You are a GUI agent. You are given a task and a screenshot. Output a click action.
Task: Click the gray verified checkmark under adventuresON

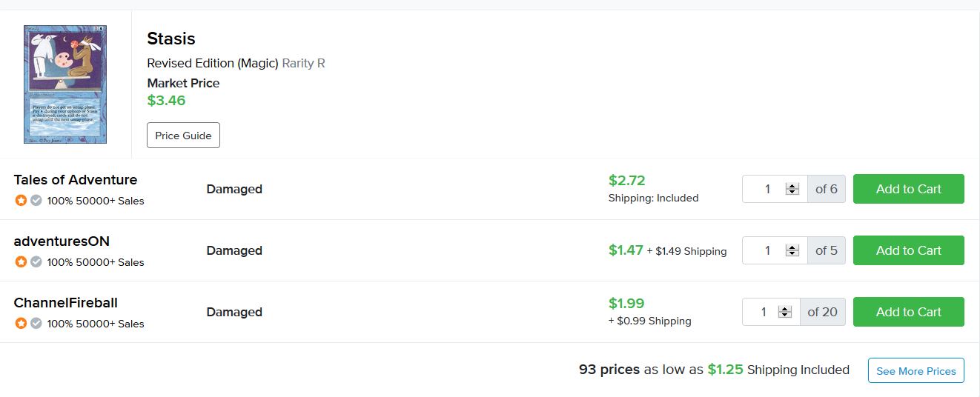click(36, 261)
